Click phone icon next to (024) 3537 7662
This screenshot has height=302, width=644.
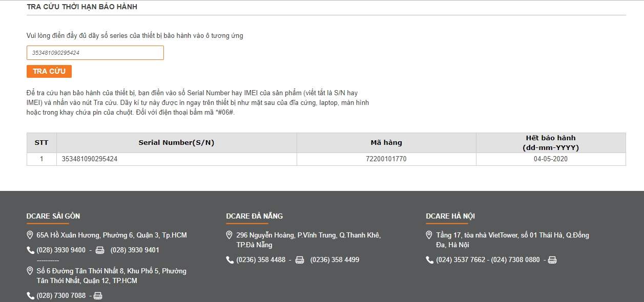coord(430,260)
